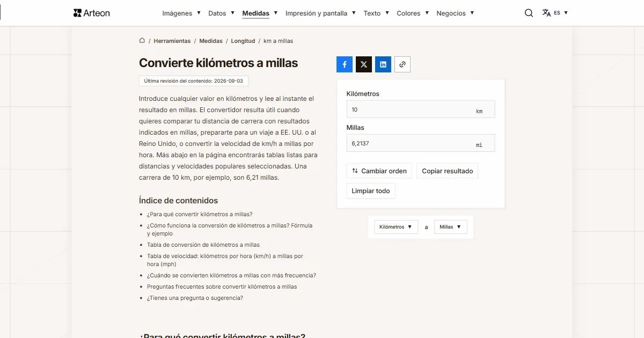Copy the page link with the chain icon
The width and height of the screenshot is (644, 338).
point(402,64)
